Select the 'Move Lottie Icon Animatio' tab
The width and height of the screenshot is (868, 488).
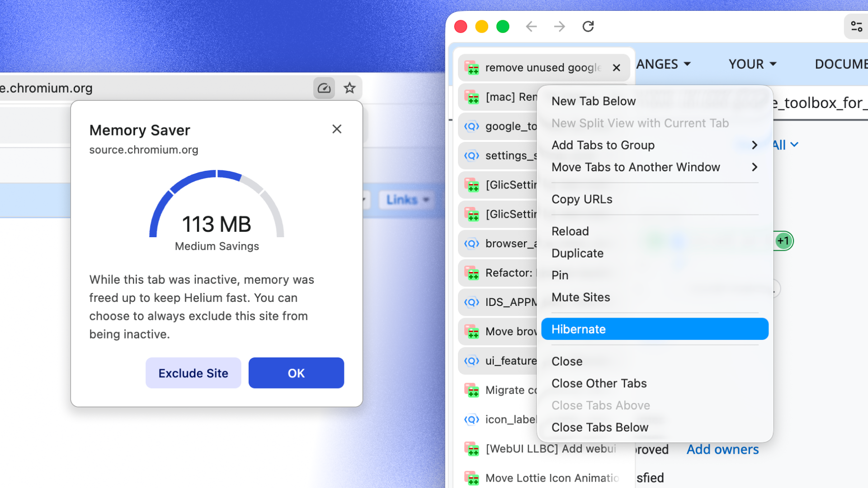[x=544, y=478]
